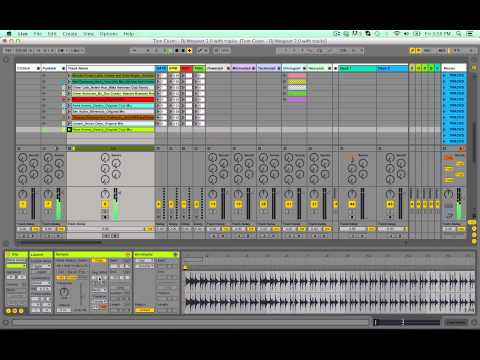This screenshot has width=480, height=360.
Task: Toggle the yellow Draw Mode pencil switch
Action: [413, 51]
